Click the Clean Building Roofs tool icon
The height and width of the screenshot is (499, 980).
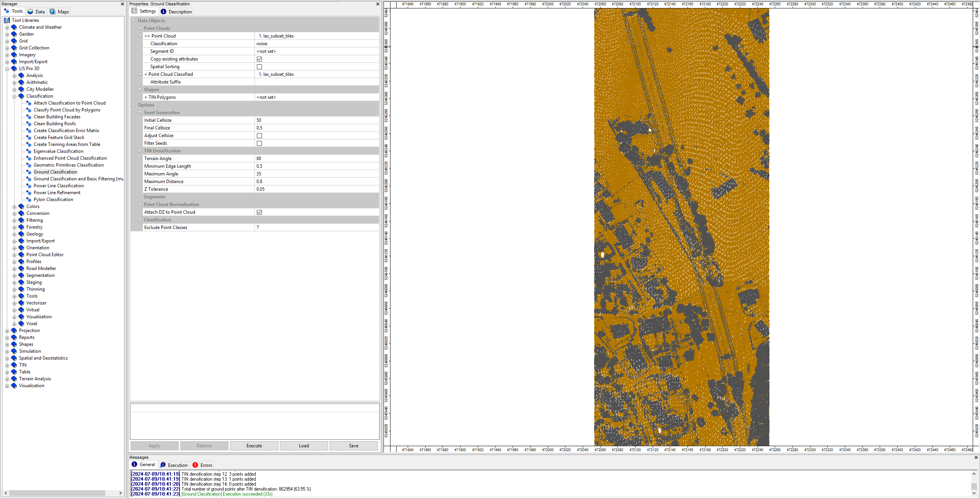pyautogui.click(x=29, y=124)
